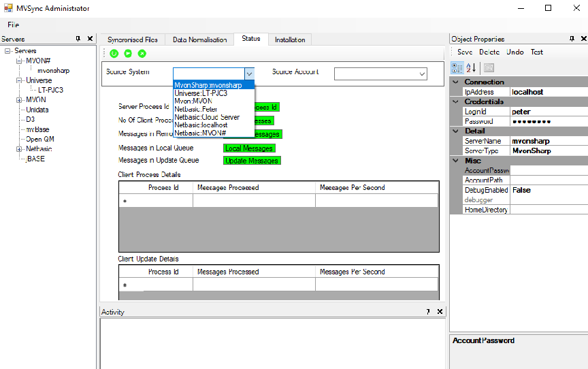Edit LoginId value peter
588x369 pixels.
(549, 112)
